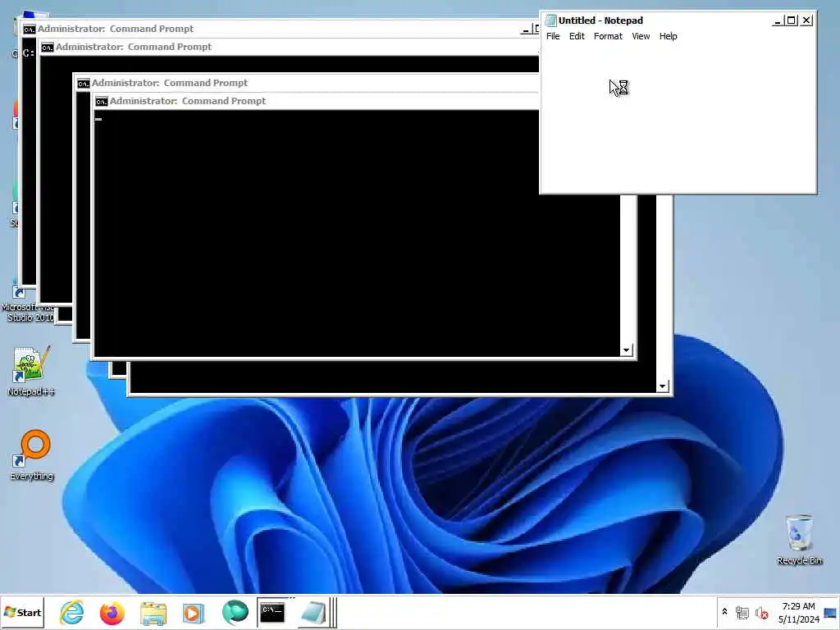Click scroll down arrow of the lowest Command Prompt
The image size is (840, 630).
pos(663,386)
